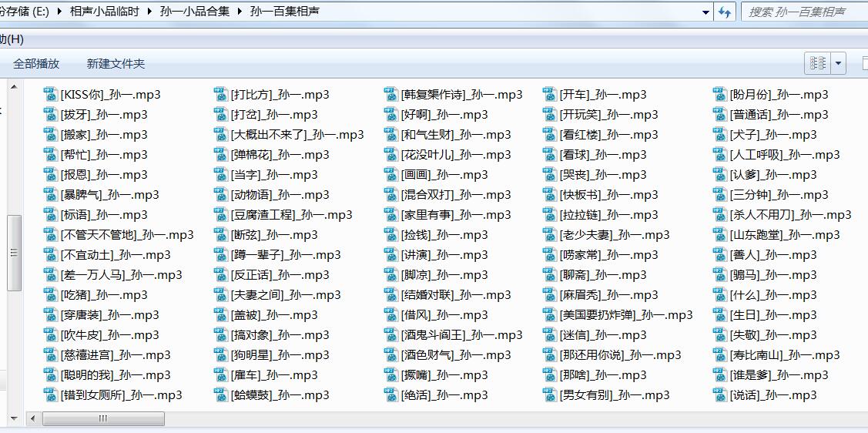The image size is (868, 433).
Task: Click the MP3 icon of [三分钟]_孙一.mp3
Action: (720, 194)
